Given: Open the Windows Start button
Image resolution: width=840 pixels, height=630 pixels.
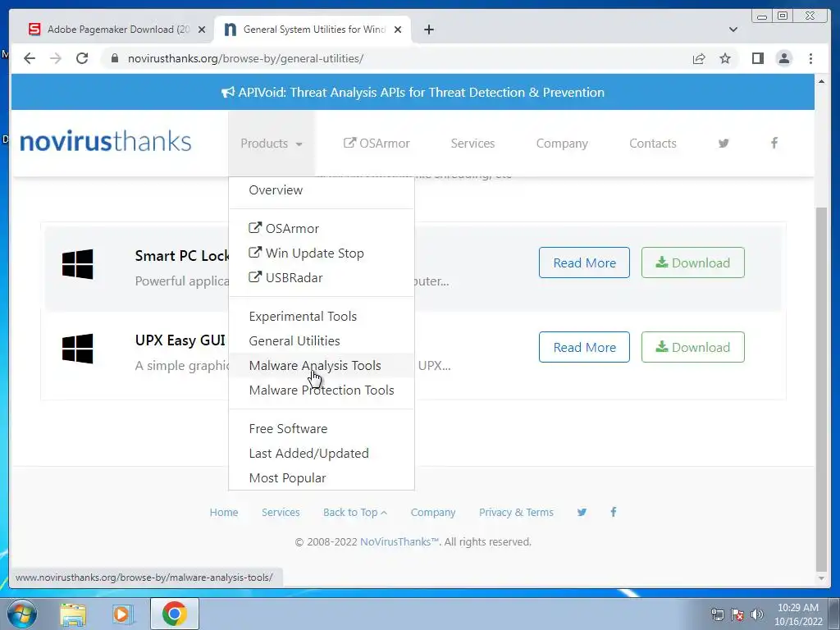Looking at the screenshot, I should 21,614.
